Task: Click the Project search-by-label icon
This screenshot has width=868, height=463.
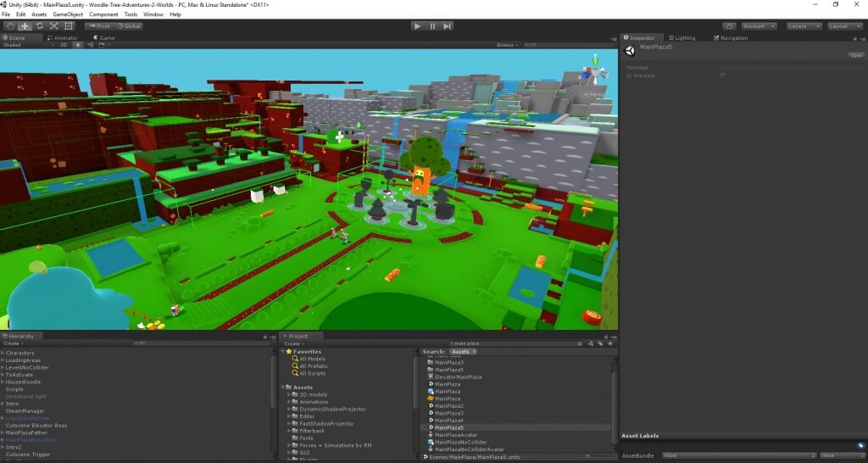Action: [x=600, y=344]
